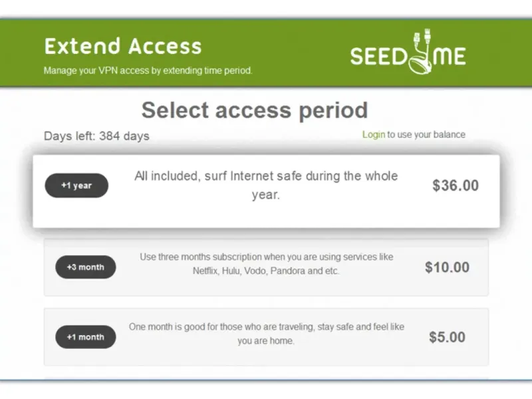Click the 'Select access period' heading
This screenshot has height=399, width=532.
click(254, 110)
